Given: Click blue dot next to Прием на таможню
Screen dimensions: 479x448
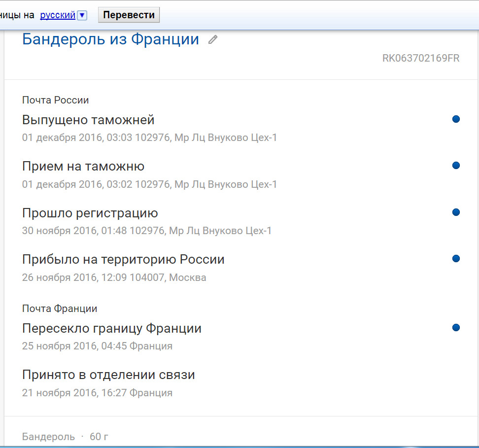Looking at the screenshot, I should (456, 166).
